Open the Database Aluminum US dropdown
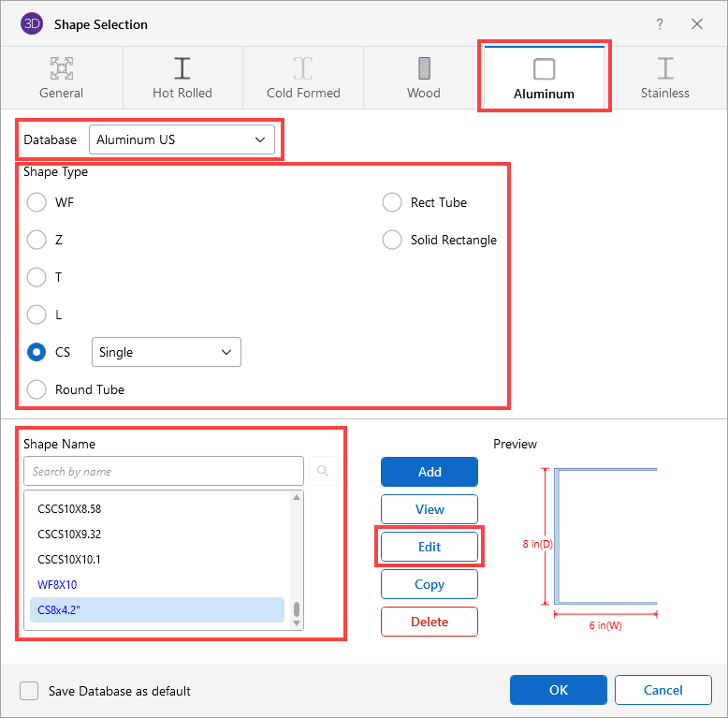 pyautogui.click(x=182, y=139)
